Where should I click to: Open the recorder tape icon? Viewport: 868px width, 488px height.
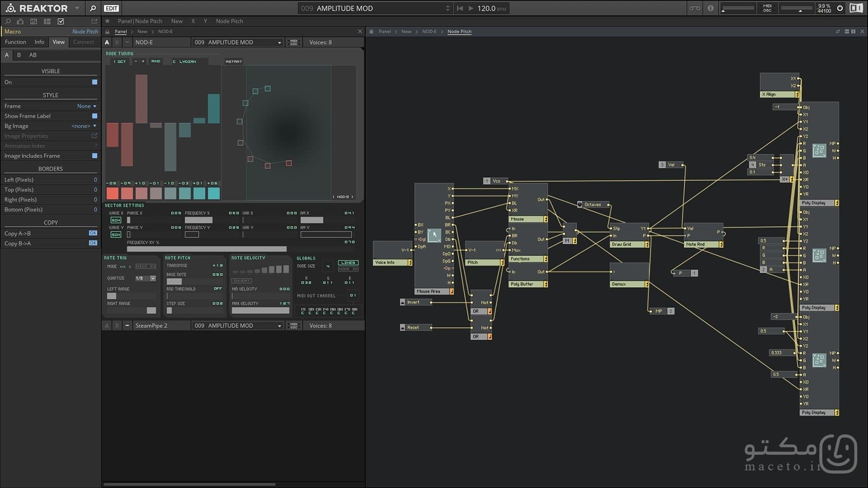[x=695, y=8]
